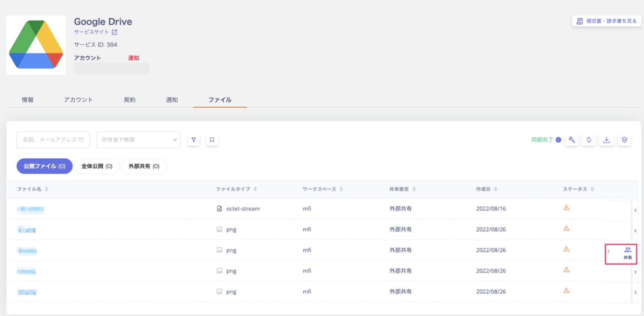The height and width of the screenshot is (316, 644).
Task: Click the refresh sync icon
Action: 589,140
